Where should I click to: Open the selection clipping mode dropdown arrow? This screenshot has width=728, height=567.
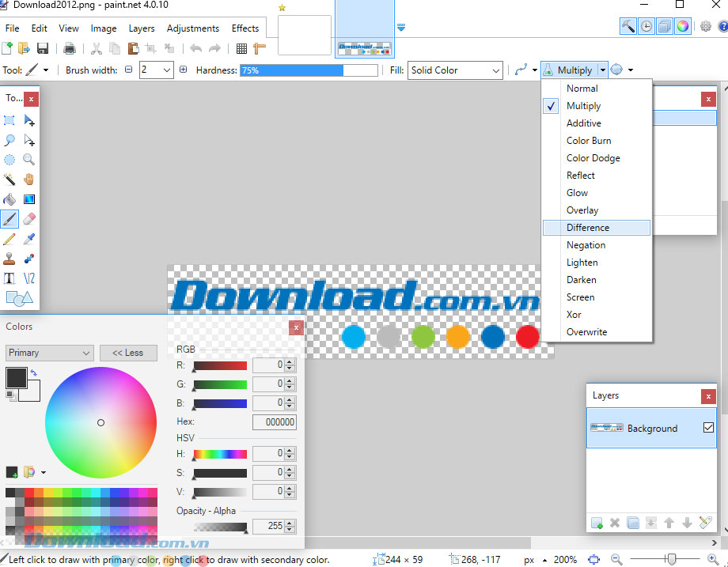point(631,70)
